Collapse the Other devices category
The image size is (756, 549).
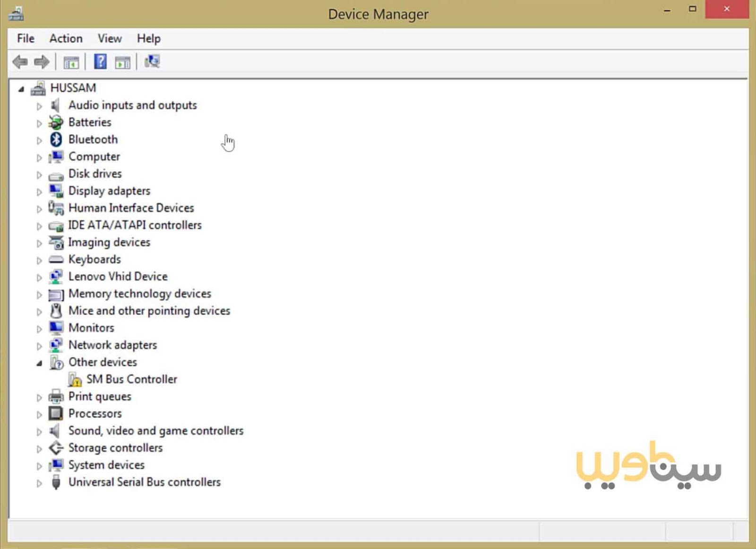point(39,363)
